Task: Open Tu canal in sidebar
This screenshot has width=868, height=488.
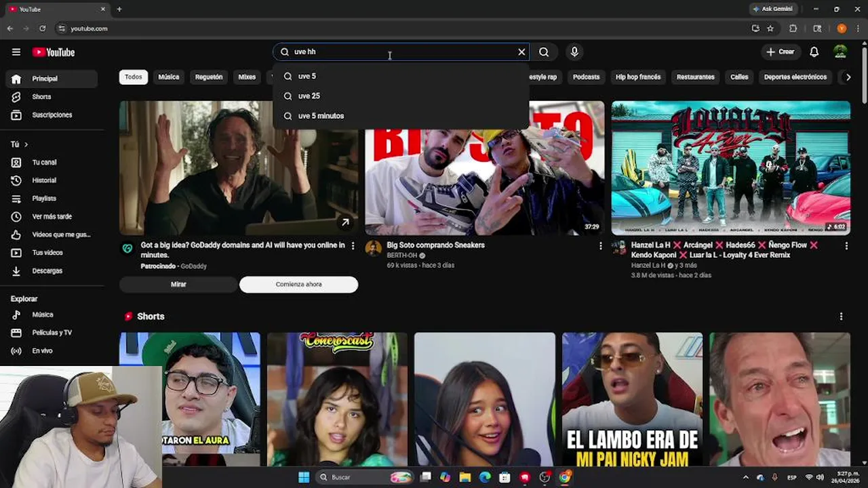Action: coord(52,163)
